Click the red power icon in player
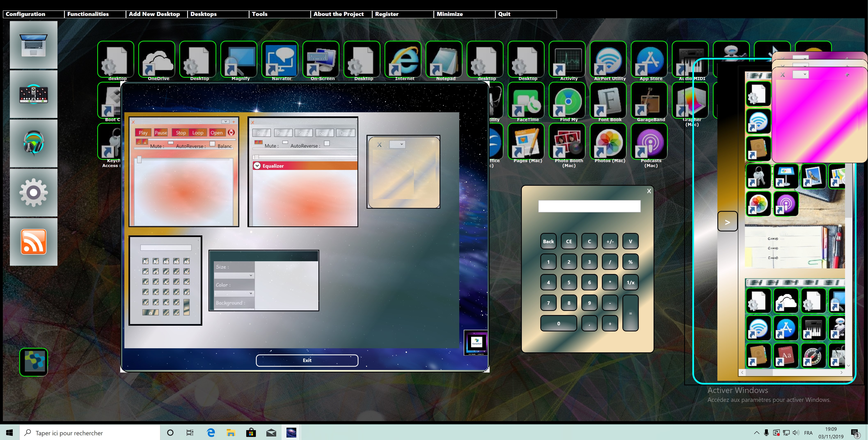This screenshot has height=440, width=868. point(231,132)
